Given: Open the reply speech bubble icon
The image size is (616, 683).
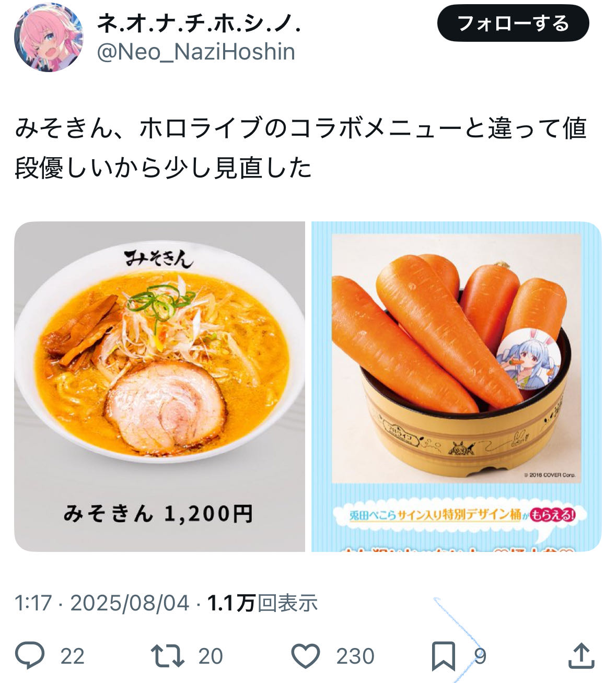Looking at the screenshot, I should (30, 656).
